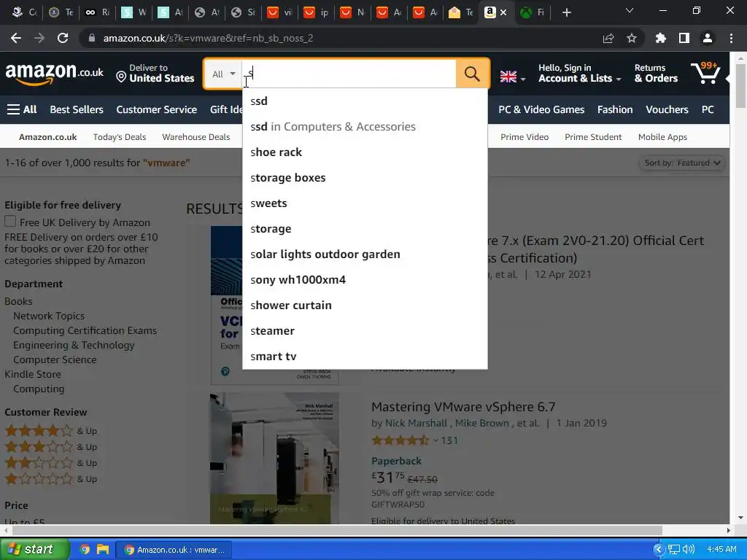
Task: Expand the Account & Lists dropdown
Action: [580, 74]
